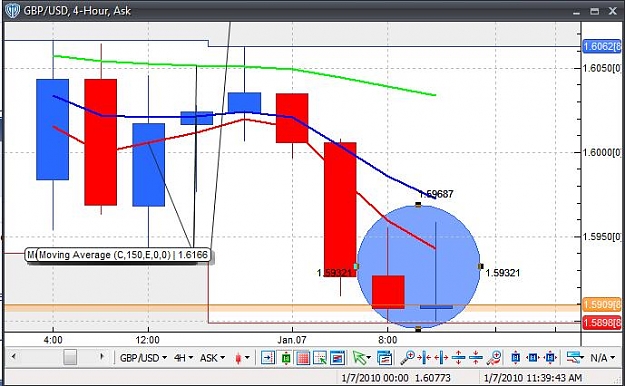Image resolution: width=625 pixels, height=386 pixels.
Task: Toggle the red chart grid icon
Action: pyautogui.click(x=303, y=358)
